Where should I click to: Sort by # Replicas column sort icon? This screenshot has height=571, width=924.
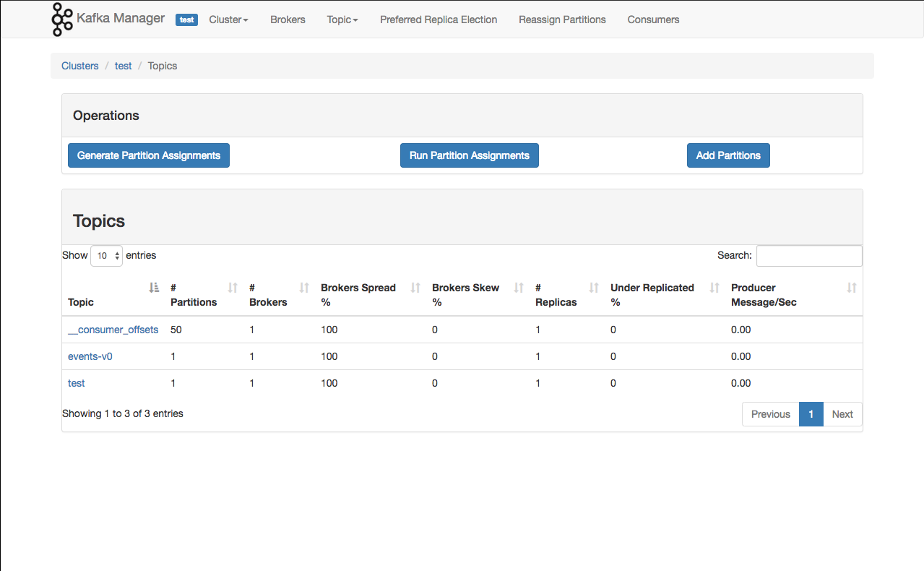594,288
